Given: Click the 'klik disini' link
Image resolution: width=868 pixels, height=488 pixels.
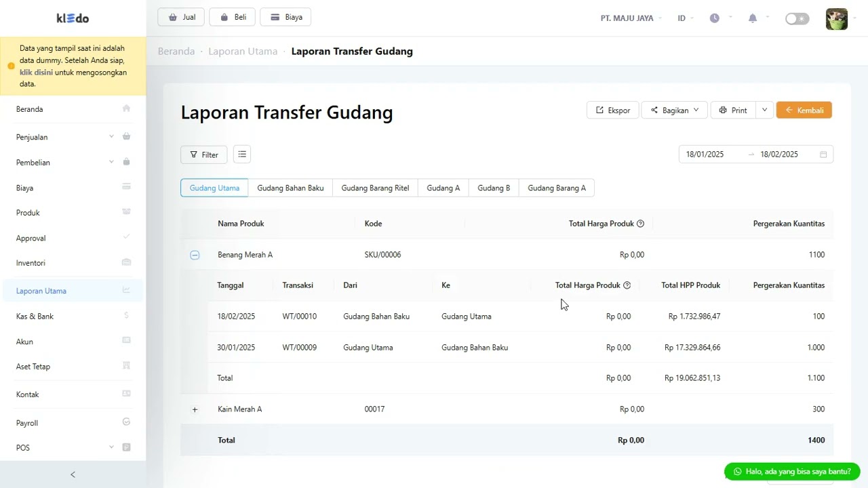Looking at the screenshot, I should [36, 72].
